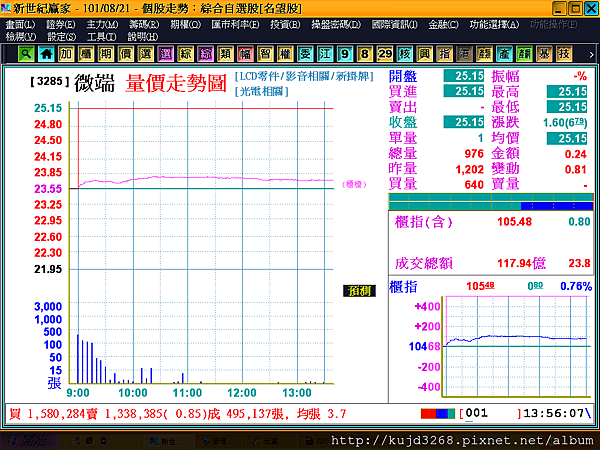Open the 畫面(L) menu
This screenshot has width=600, height=450.
[x=20, y=25]
